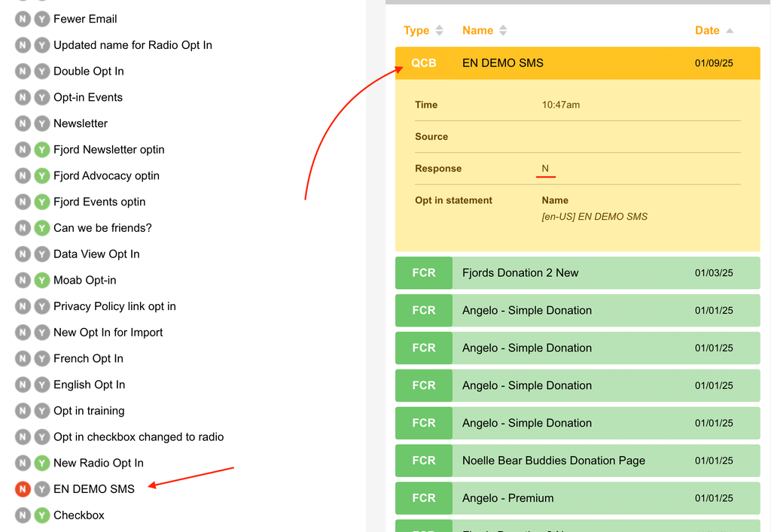Toggle Y for Double Opt In
Image resolution: width=771 pixels, height=532 pixels.
42,71
